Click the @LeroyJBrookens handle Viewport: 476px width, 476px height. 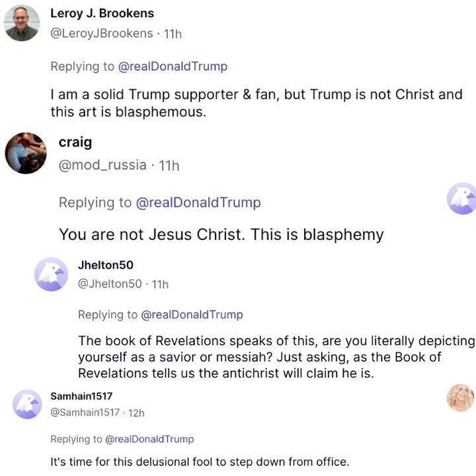coord(102,33)
